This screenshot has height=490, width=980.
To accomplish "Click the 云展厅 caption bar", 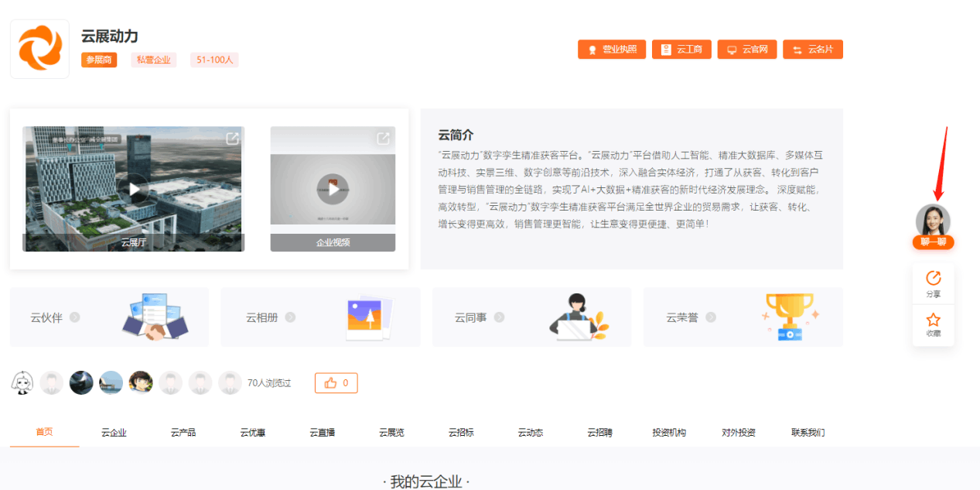I will 133,242.
